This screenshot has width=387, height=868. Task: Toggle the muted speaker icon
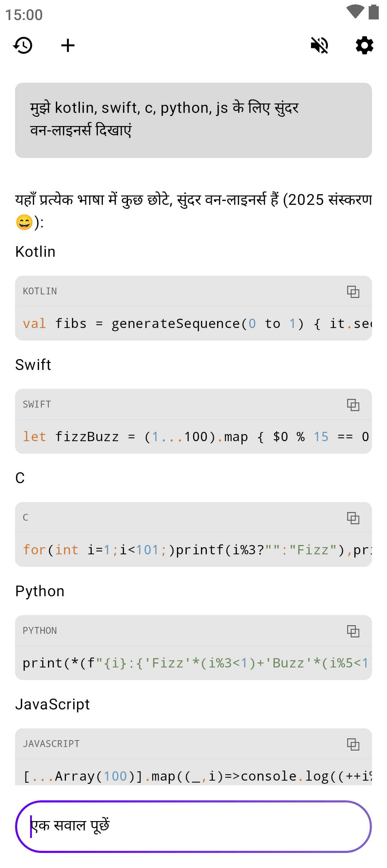tap(319, 45)
